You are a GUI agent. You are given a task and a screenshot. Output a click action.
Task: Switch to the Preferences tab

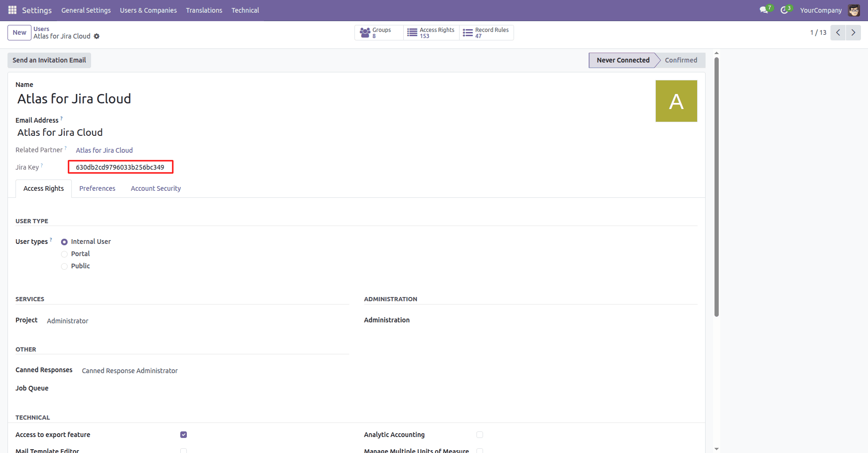coord(97,188)
